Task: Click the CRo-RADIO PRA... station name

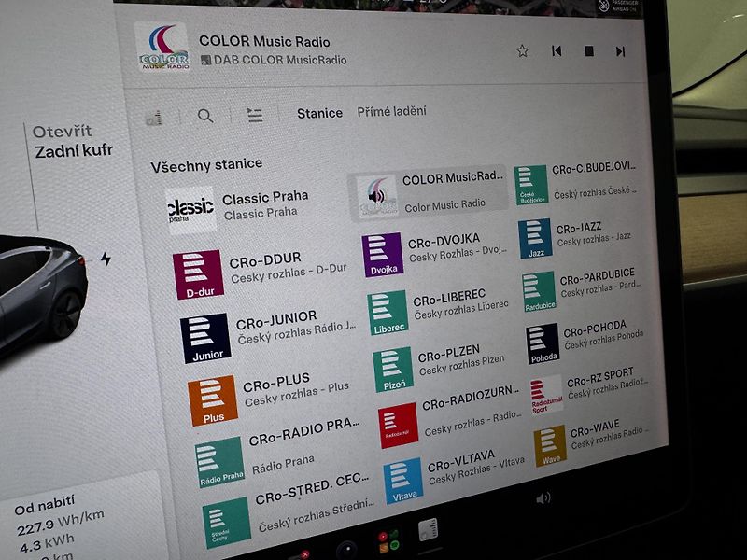Action: (305, 432)
